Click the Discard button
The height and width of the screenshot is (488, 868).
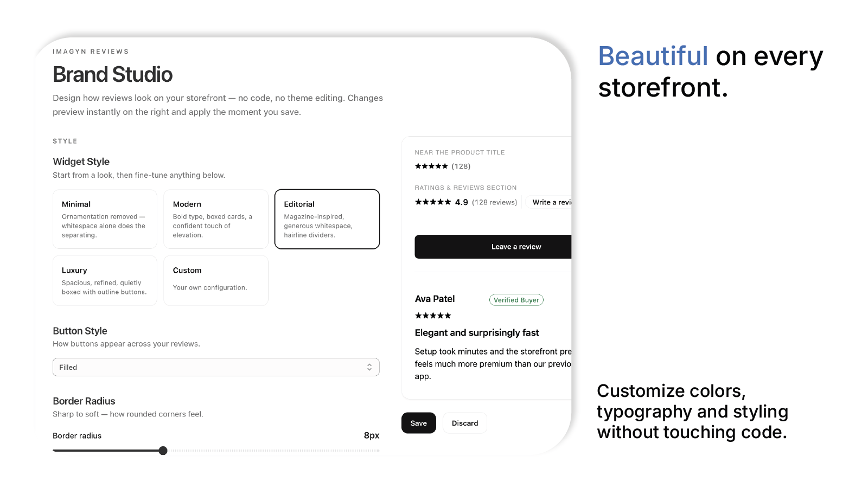pos(465,423)
